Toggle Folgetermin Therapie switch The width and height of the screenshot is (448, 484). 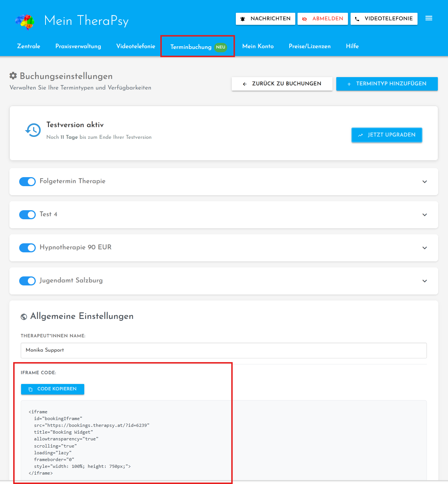[x=27, y=182]
